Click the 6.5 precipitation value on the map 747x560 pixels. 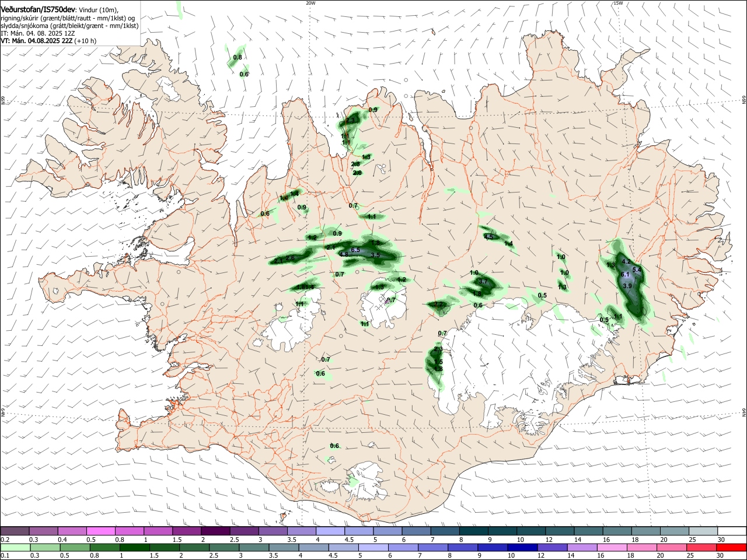(356, 250)
